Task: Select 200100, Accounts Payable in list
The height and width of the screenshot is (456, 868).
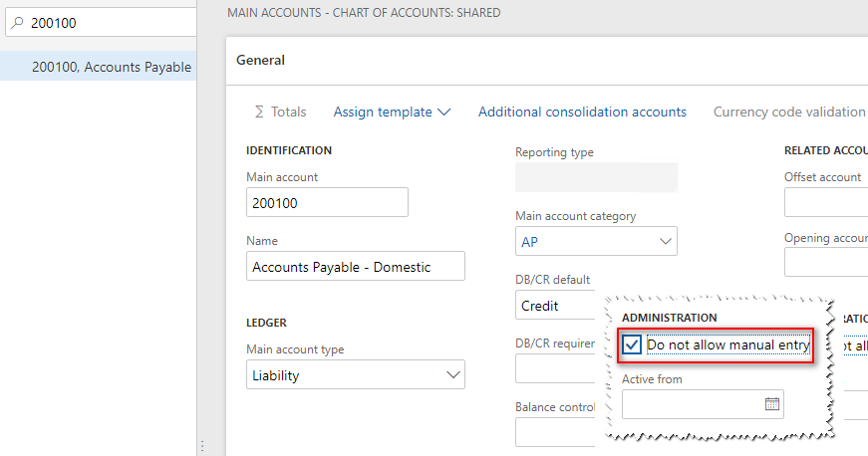Action: click(111, 67)
